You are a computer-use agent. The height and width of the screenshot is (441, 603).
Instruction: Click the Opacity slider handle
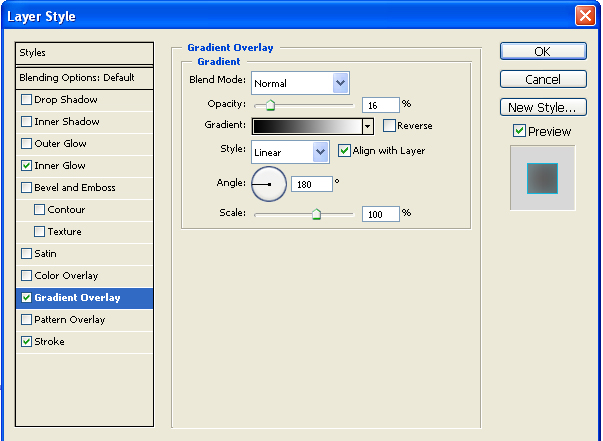tap(270, 104)
